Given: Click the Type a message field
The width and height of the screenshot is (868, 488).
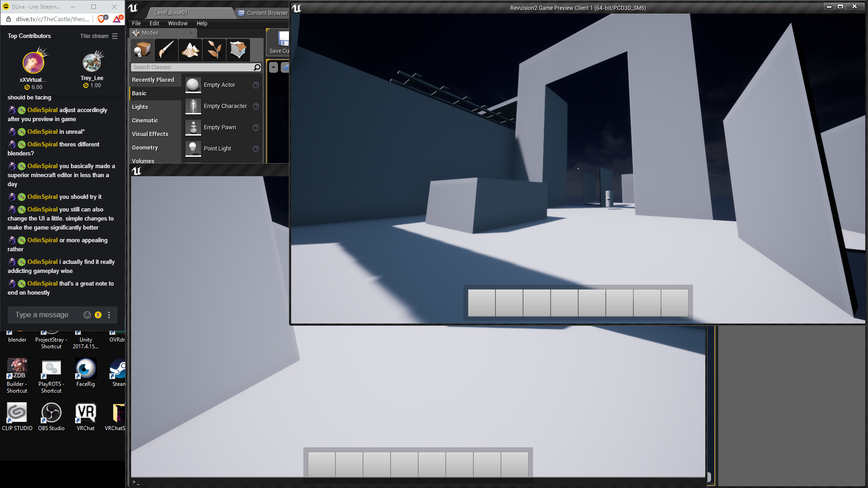Looking at the screenshot, I should click(x=42, y=315).
